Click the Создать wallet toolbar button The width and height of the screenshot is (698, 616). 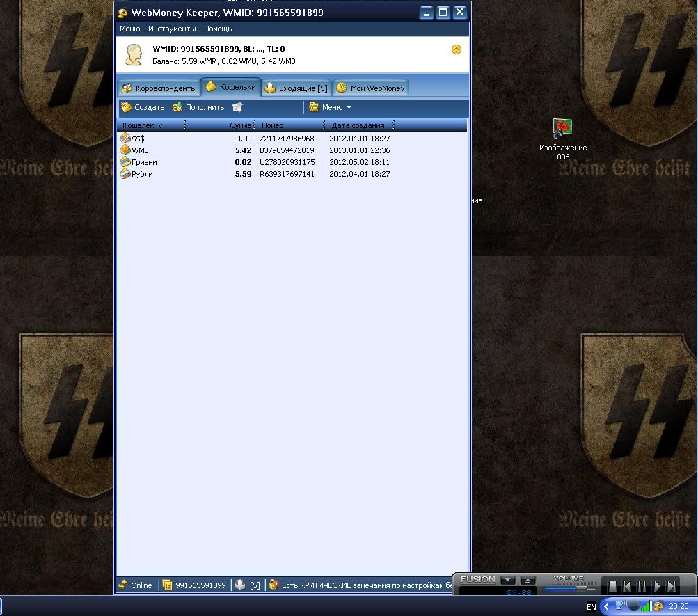pyautogui.click(x=143, y=107)
